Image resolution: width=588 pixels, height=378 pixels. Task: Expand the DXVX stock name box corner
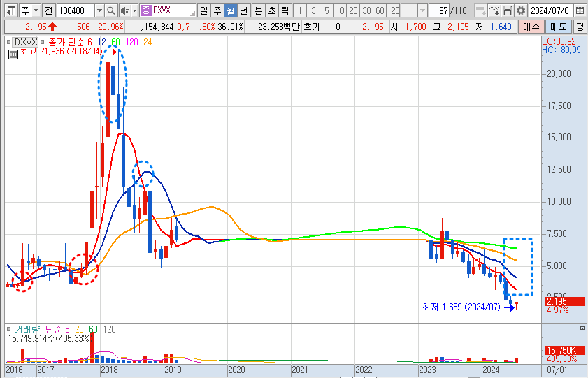pyautogui.click(x=193, y=13)
